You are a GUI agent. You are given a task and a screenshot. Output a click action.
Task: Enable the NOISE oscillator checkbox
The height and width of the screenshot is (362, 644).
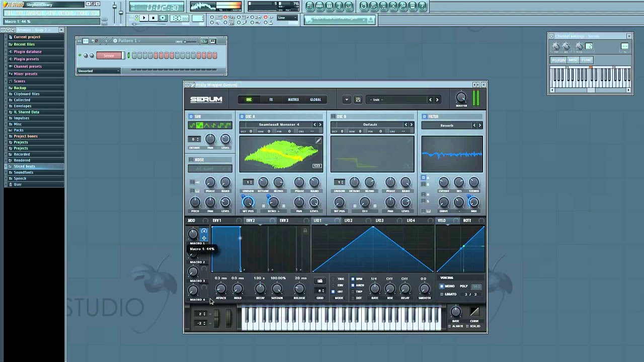point(191,159)
